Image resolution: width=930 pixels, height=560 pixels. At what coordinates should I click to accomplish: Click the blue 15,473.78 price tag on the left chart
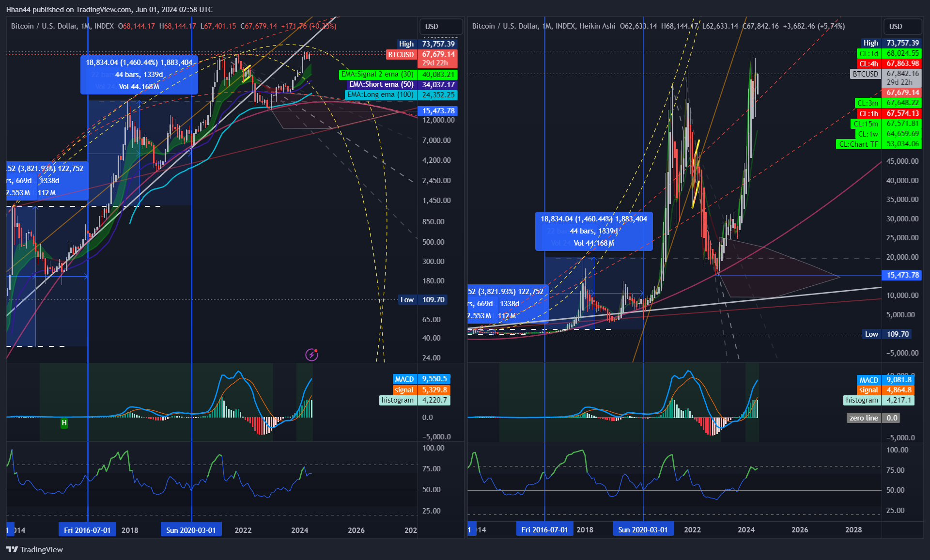pyautogui.click(x=438, y=111)
